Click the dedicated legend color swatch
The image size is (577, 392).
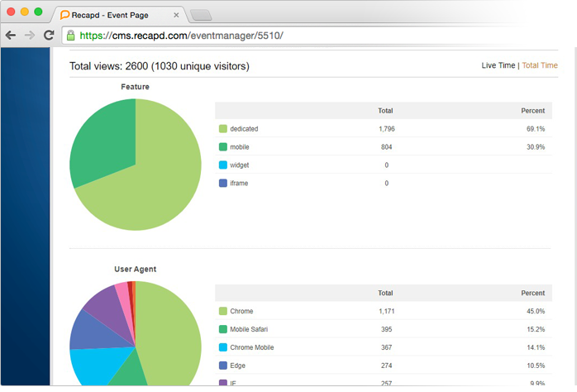223,129
